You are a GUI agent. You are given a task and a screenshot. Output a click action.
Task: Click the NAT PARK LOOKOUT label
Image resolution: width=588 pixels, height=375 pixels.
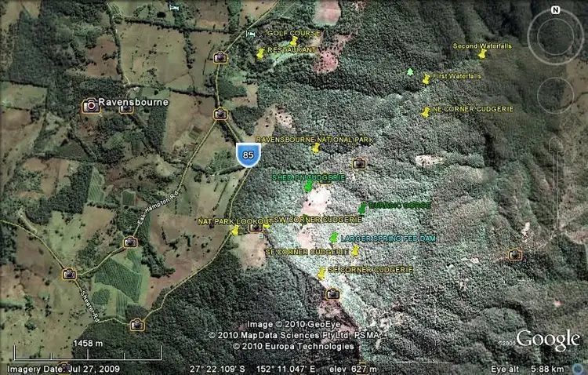[x=235, y=221]
